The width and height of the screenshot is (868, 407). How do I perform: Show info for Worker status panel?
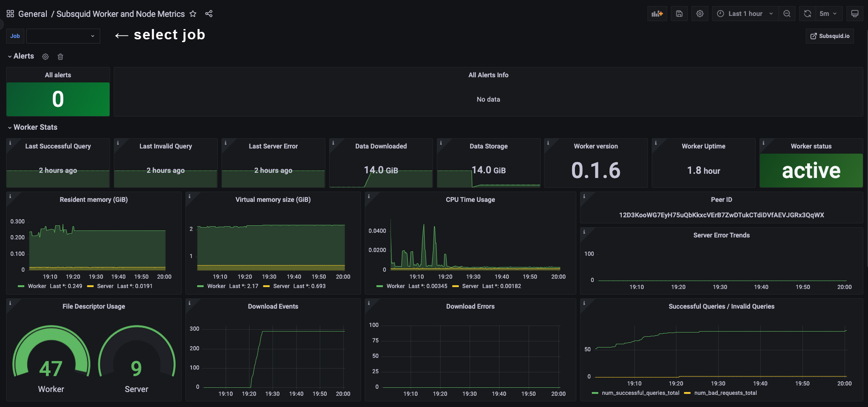(x=764, y=143)
